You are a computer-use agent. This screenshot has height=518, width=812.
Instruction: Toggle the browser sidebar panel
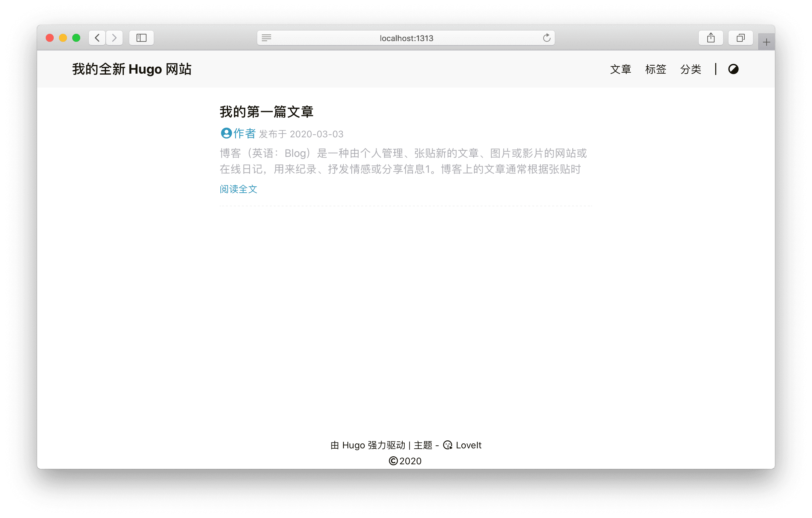pos(141,37)
